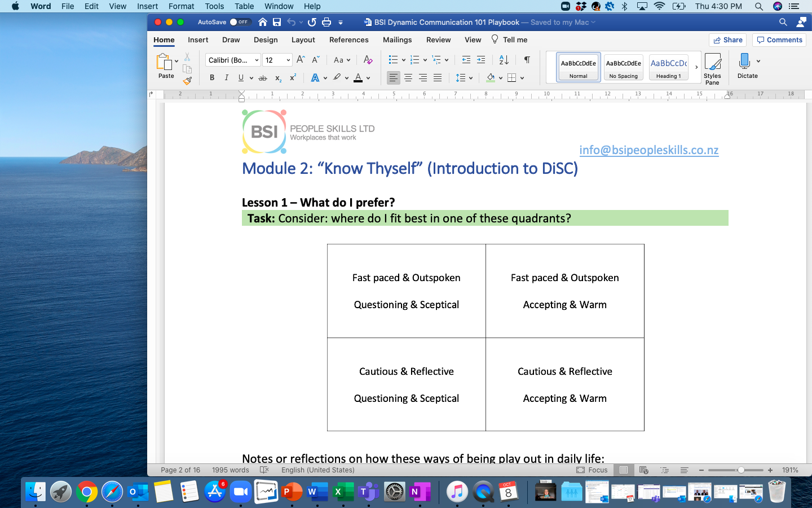Sort text A to Z
Image resolution: width=812 pixels, height=508 pixels.
coord(504,60)
